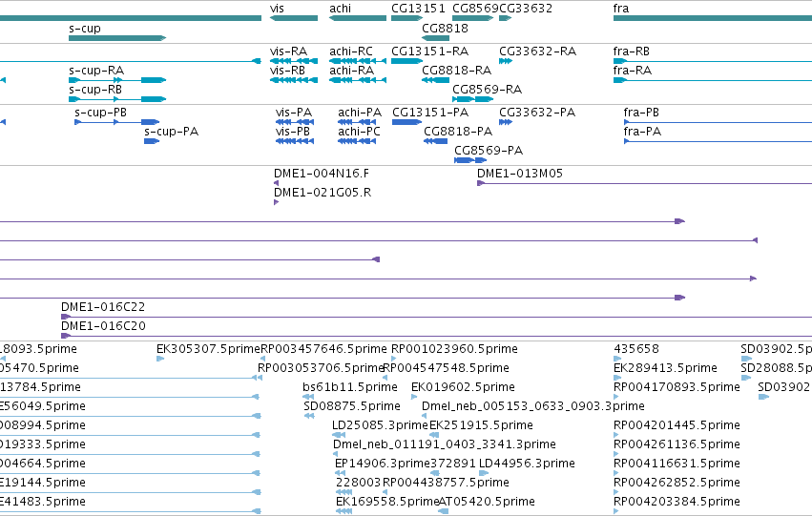The height and width of the screenshot is (516, 812).
Task: Click the vis-RA transcript label
Action: 288,52
